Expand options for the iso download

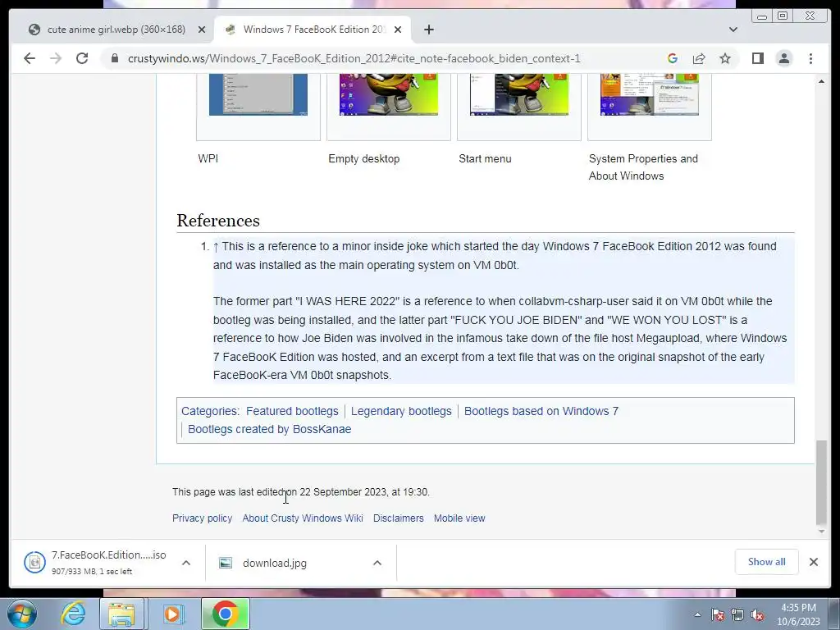click(x=186, y=563)
